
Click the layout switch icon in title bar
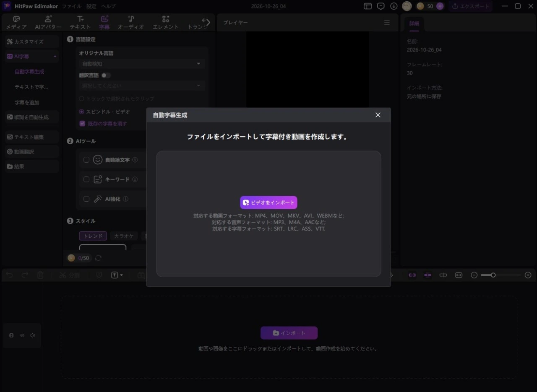368,6
